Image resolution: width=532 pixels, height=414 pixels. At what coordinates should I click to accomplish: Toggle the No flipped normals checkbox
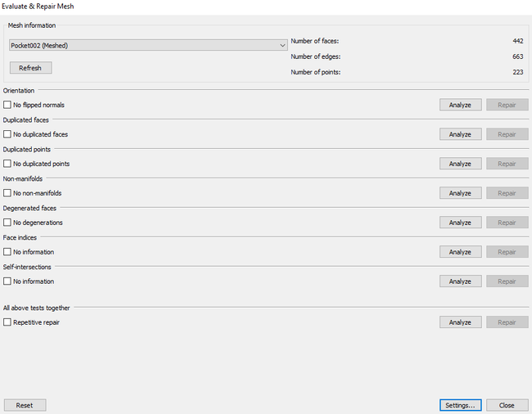7,105
